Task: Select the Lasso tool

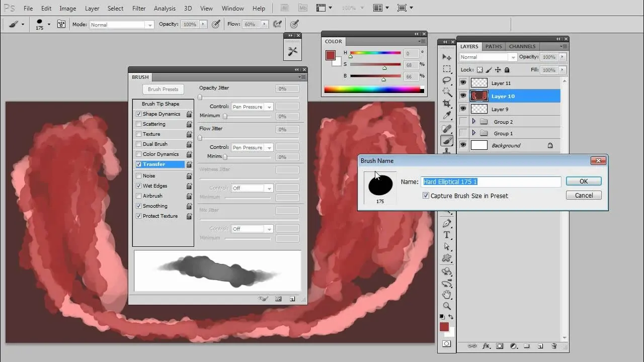Action: (x=447, y=80)
